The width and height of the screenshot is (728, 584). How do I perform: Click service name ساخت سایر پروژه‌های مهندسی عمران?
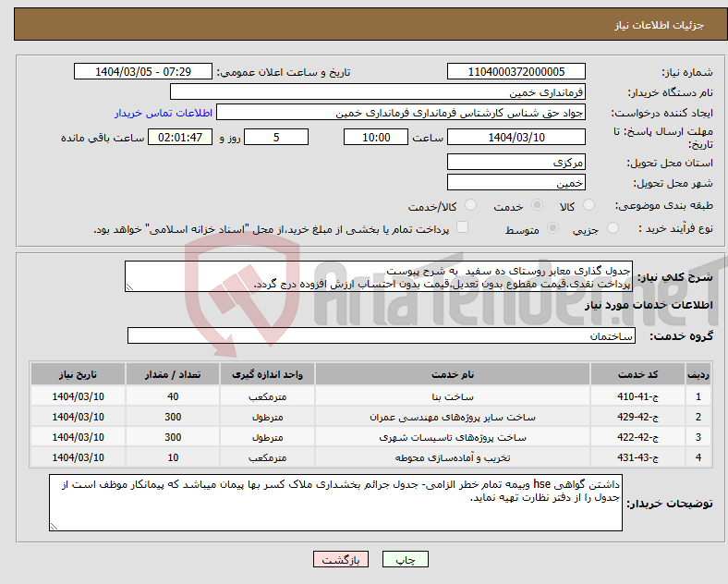click(x=453, y=418)
